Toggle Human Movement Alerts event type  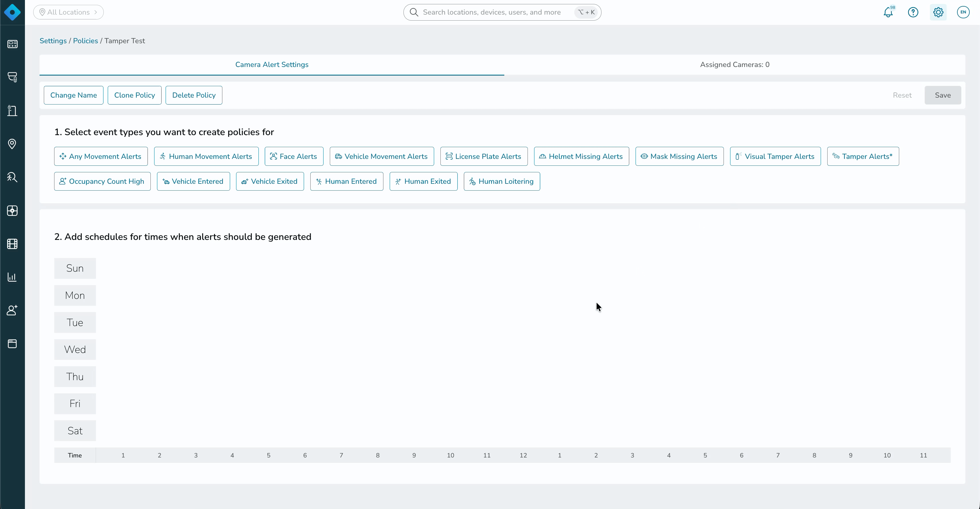tap(206, 156)
